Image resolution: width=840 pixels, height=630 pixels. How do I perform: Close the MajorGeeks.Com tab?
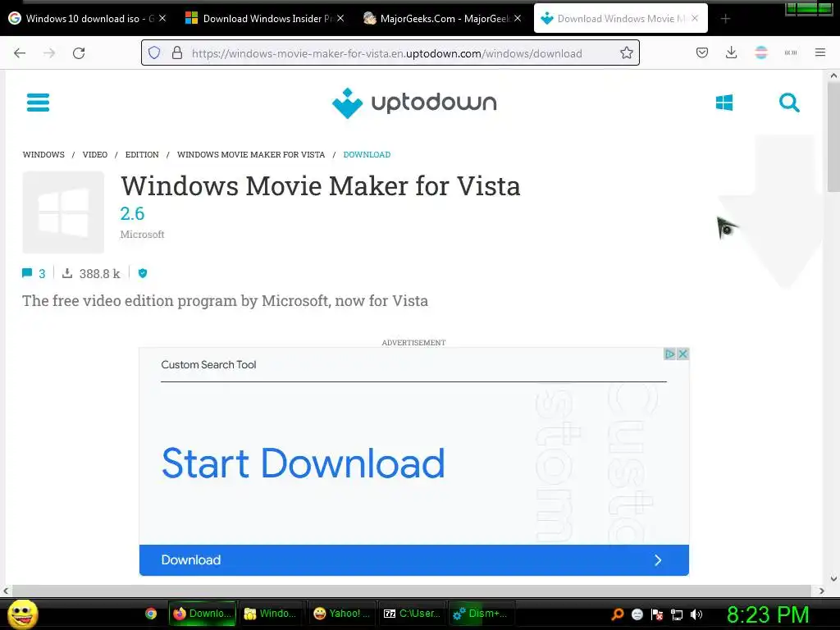518,18
